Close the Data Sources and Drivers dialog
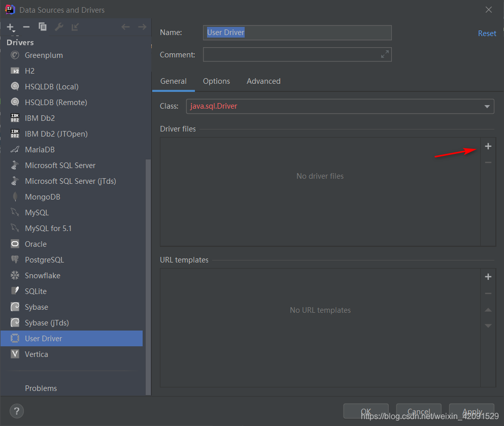This screenshot has height=426, width=504. coord(488,10)
